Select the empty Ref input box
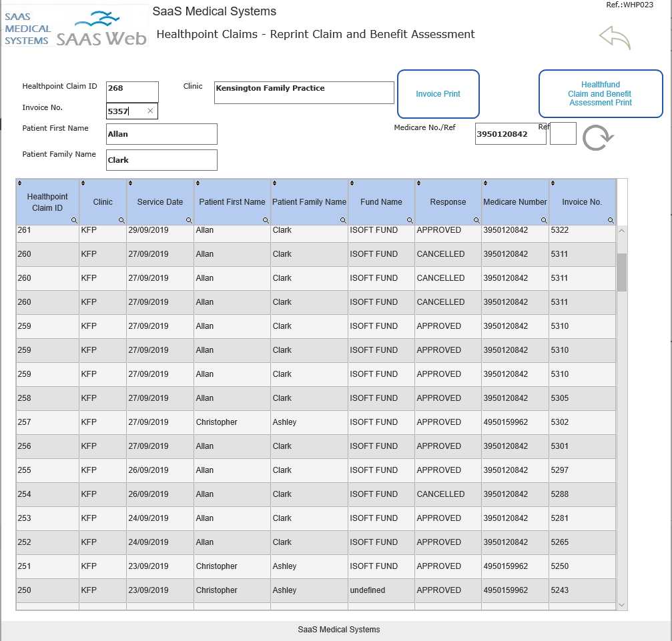This screenshot has width=672, height=641. click(x=563, y=133)
